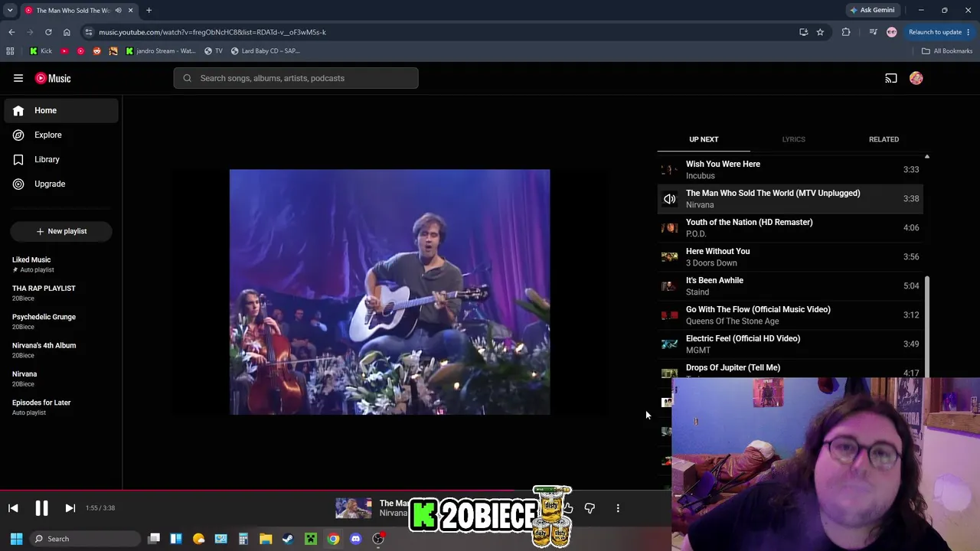Viewport: 980px width, 551px height.
Task: Play Youth of the Nation by P.O.D.
Action: coord(790,228)
